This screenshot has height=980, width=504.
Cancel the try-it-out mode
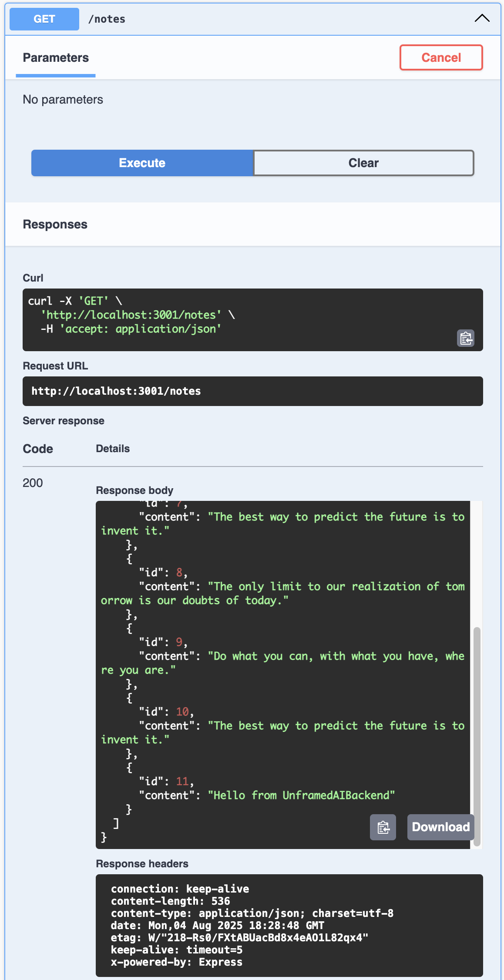pyautogui.click(x=441, y=57)
